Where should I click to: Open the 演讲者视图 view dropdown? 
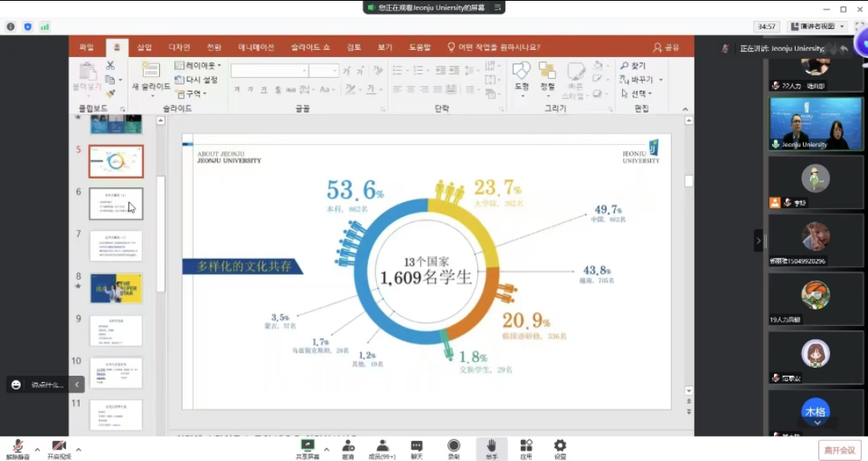[817, 27]
